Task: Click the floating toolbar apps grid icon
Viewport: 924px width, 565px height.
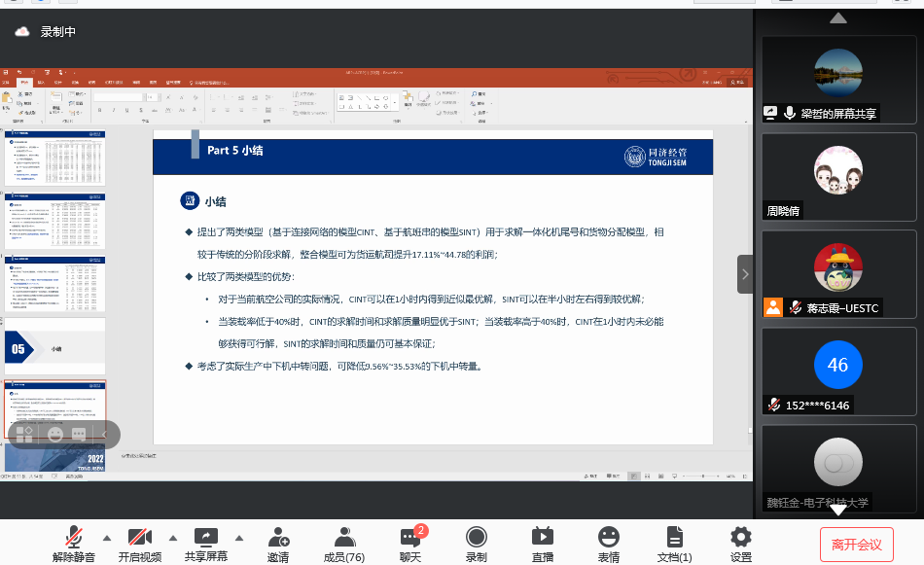Action: pyautogui.click(x=24, y=434)
